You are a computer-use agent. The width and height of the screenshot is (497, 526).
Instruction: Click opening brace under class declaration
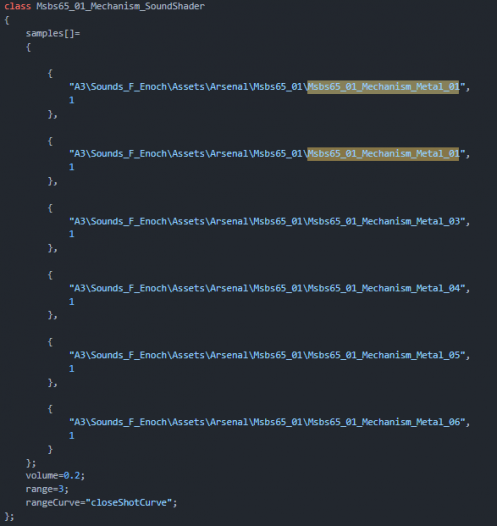[7, 20]
